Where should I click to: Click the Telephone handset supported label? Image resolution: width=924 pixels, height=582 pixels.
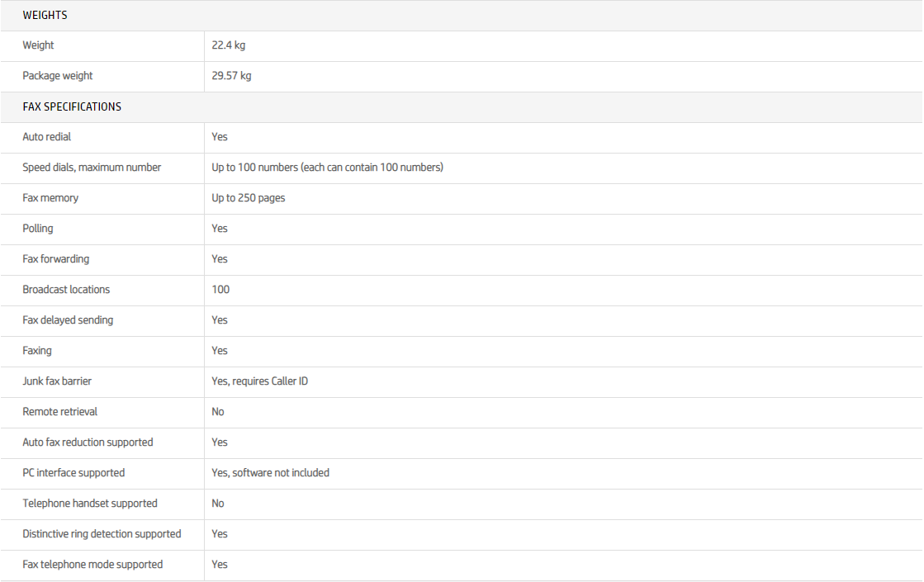(x=90, y=504)
